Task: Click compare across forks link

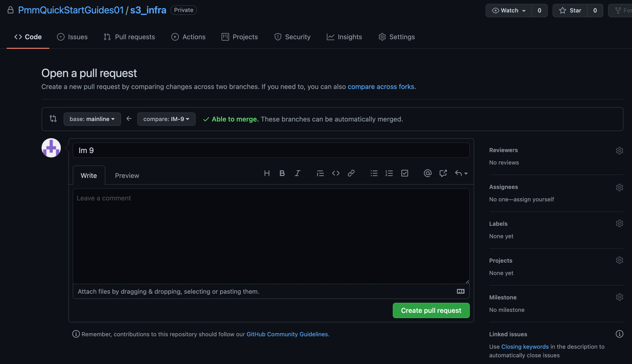Action: point(381,86)
